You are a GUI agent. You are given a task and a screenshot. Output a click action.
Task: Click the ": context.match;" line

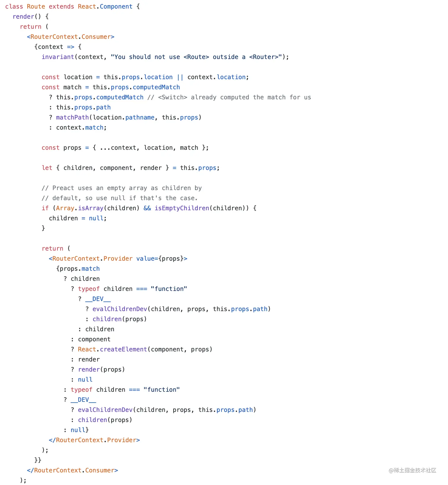(78, 127)
